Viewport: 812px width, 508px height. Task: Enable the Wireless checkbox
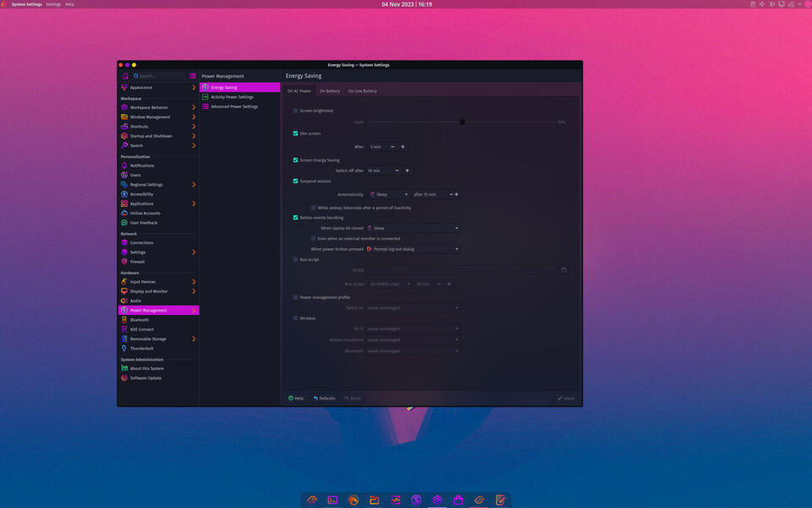click(x=296, y=318)
